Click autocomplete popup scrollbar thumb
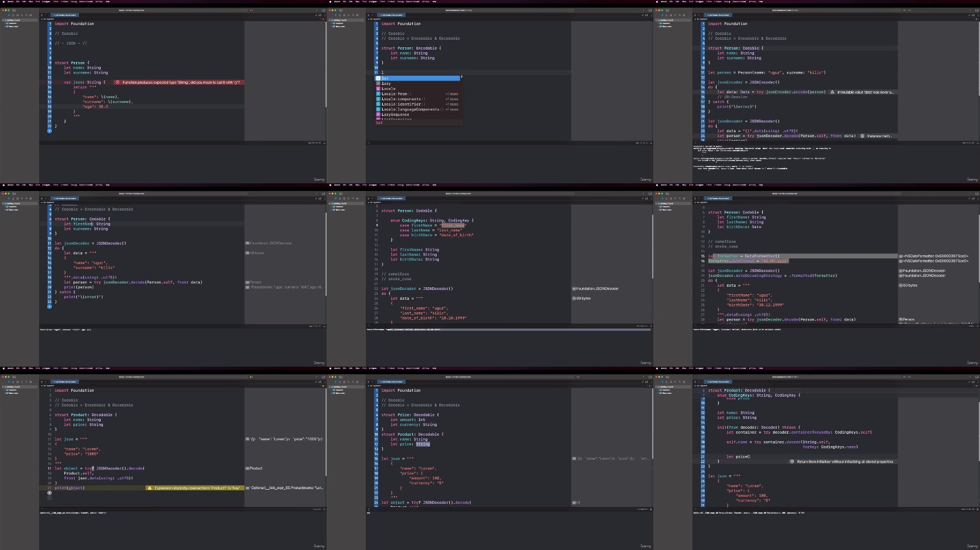 tap(461, 77)
